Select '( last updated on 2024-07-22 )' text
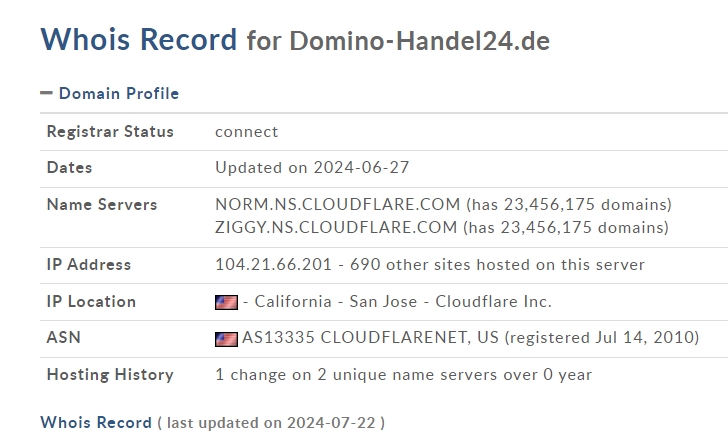 pyautogui.click(x=271, y=423)
